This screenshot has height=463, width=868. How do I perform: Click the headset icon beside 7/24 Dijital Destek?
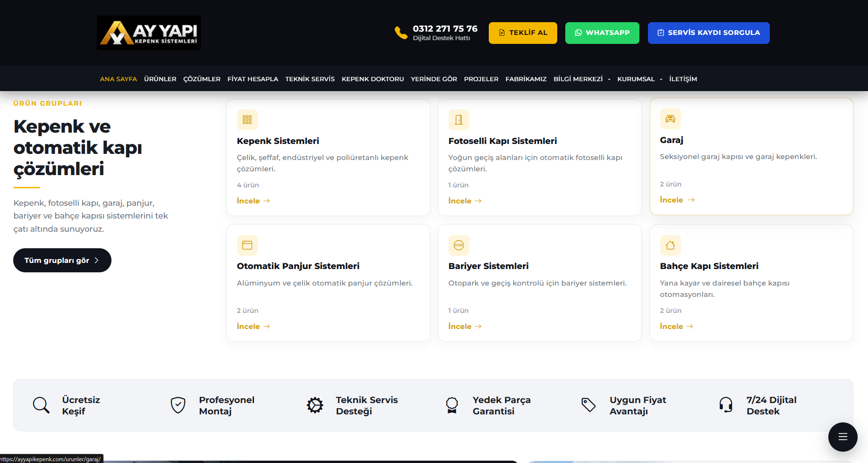click(726, 405)
